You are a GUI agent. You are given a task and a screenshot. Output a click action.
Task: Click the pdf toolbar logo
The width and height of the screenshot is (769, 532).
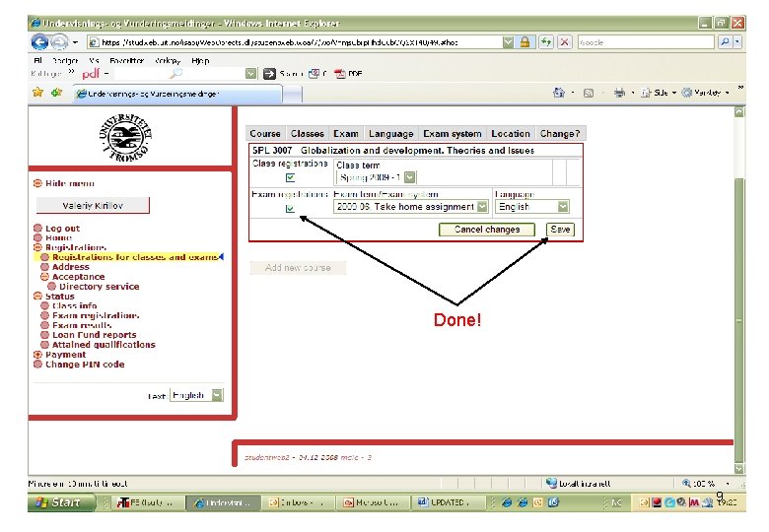coord(91,74)
